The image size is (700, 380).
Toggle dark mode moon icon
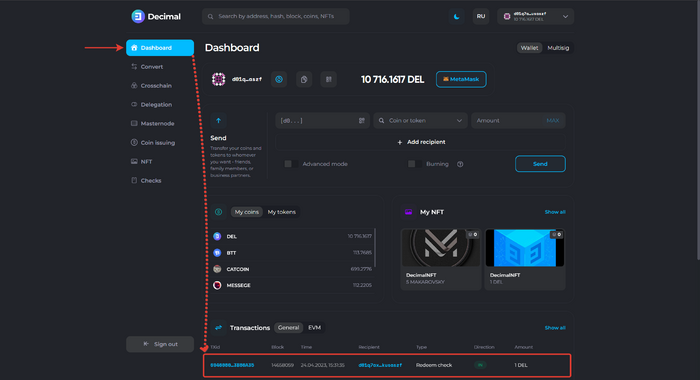(456, 17)
